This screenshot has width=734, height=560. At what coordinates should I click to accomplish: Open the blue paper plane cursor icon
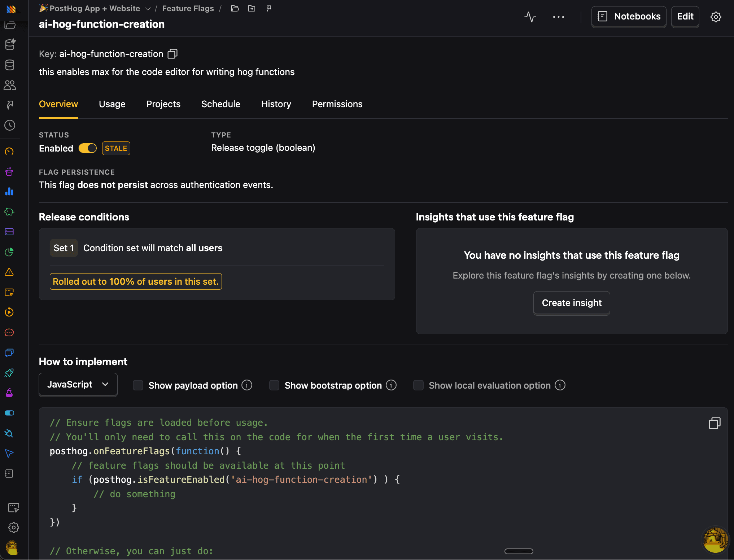coord(9,453)
